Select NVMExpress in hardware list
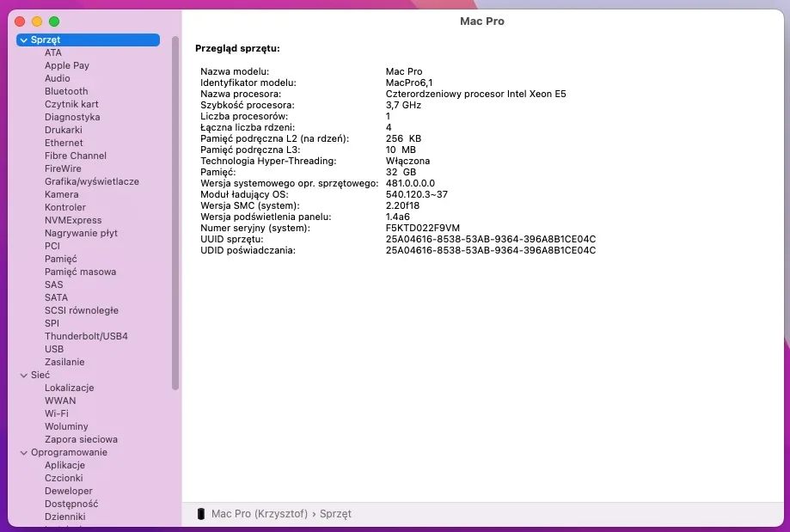The width and height of the screenshot is (790, 532). [x=73, y=220]
